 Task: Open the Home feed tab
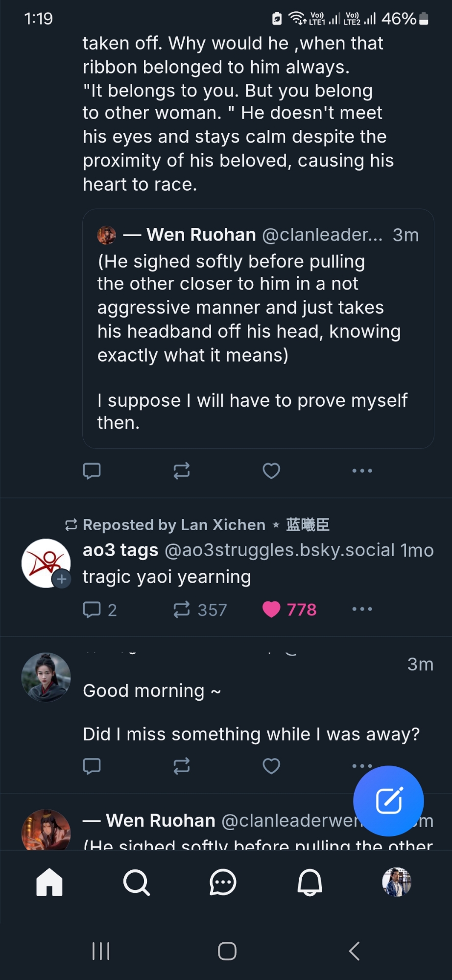pyautogui.click(x=49, y=882)
